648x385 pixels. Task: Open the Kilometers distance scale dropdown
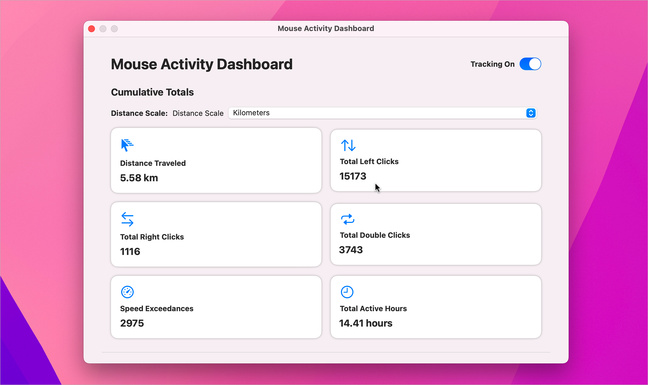pos(382,113)
